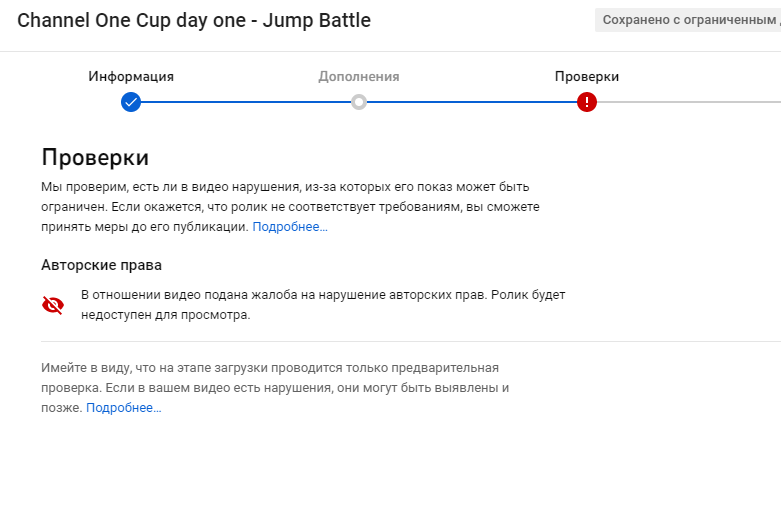Follow the Подробнее link after 'позже'
Screen dimensions: 781x506
(x=123, y=408)
